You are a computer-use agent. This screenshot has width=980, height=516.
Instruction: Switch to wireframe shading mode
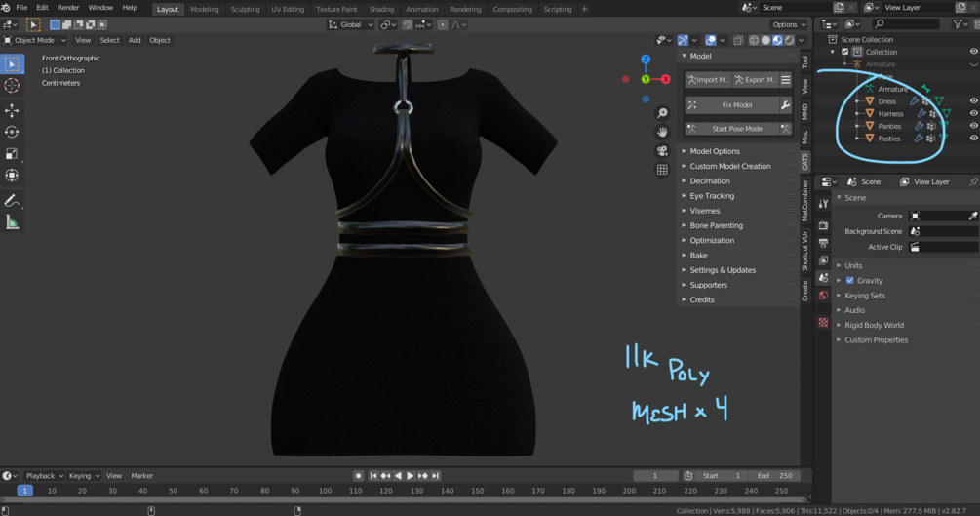tap(754, 40)
